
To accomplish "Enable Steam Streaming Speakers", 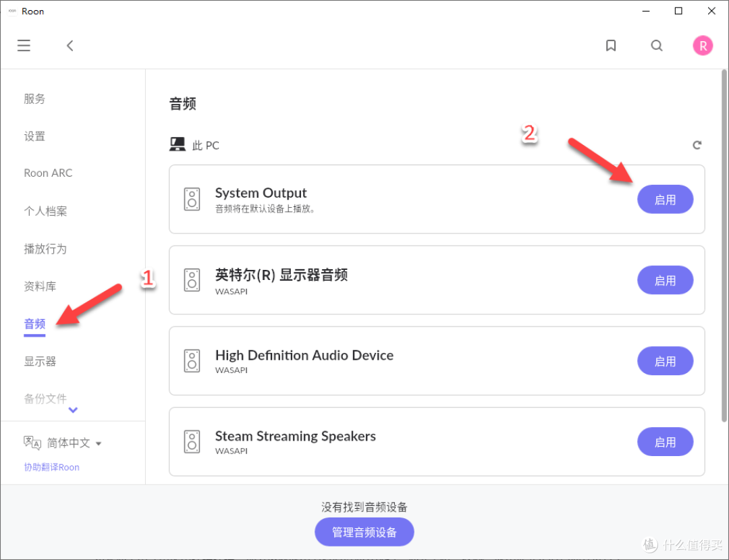I will (666, 442).
